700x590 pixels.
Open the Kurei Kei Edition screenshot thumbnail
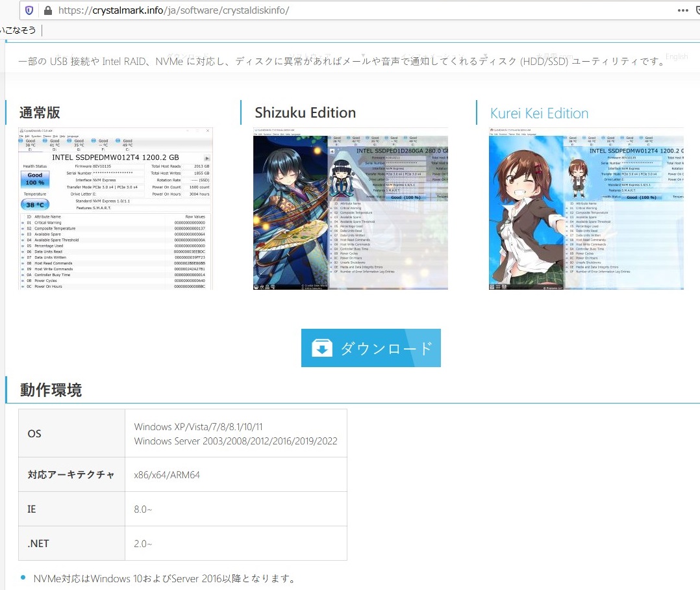tap(586, 209)
